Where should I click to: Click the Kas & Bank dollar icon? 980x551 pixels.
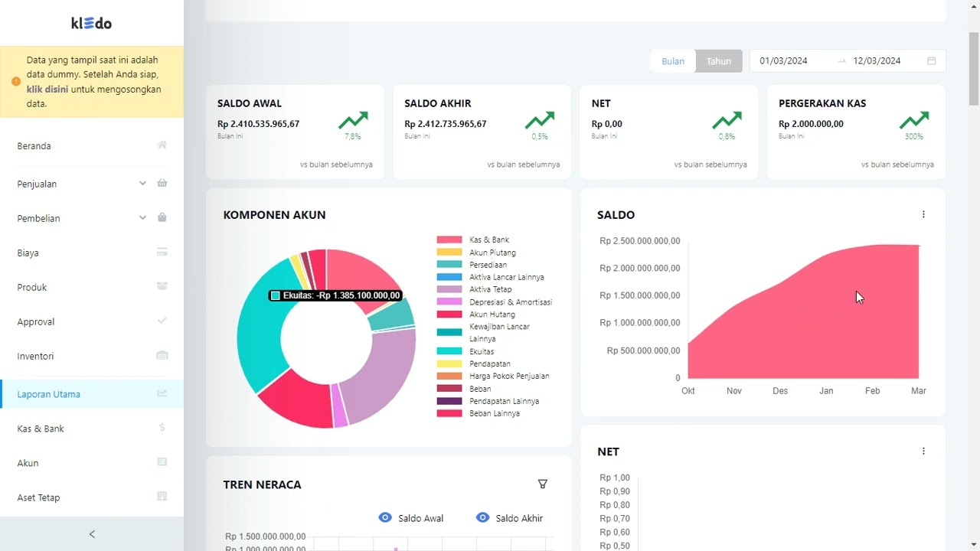pos(162,428)
